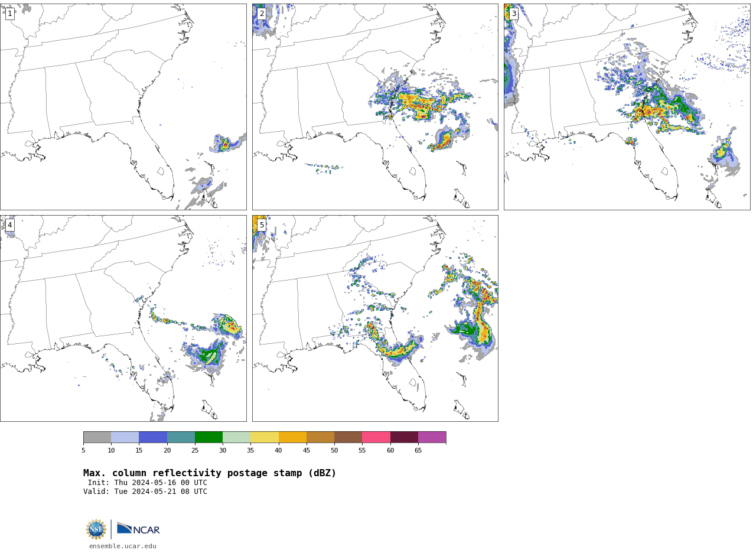The width and height of the screenshot is (756, 553).
Task: Click the number label 5 on fifth panel
Action: coord(262,225)
